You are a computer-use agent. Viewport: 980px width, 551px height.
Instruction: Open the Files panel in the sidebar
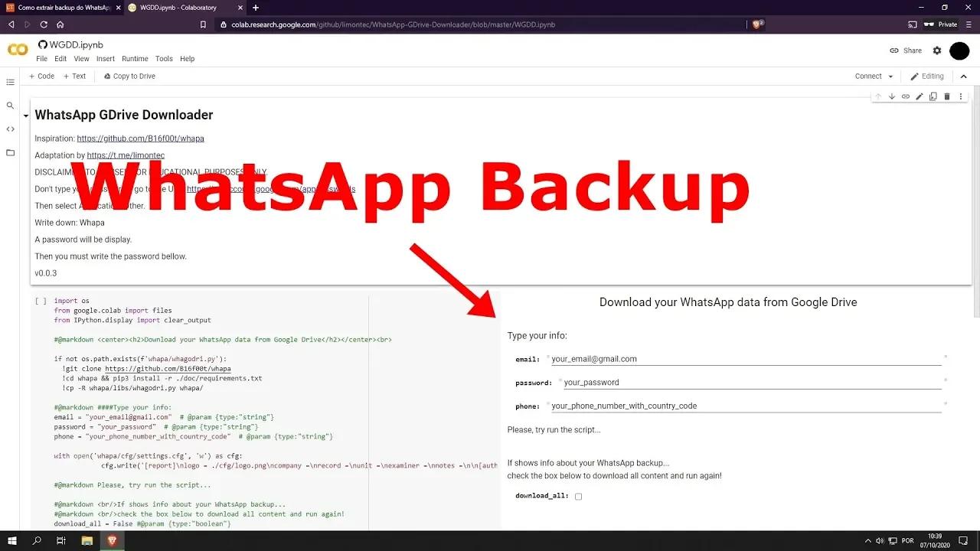[x=10, y=152]
